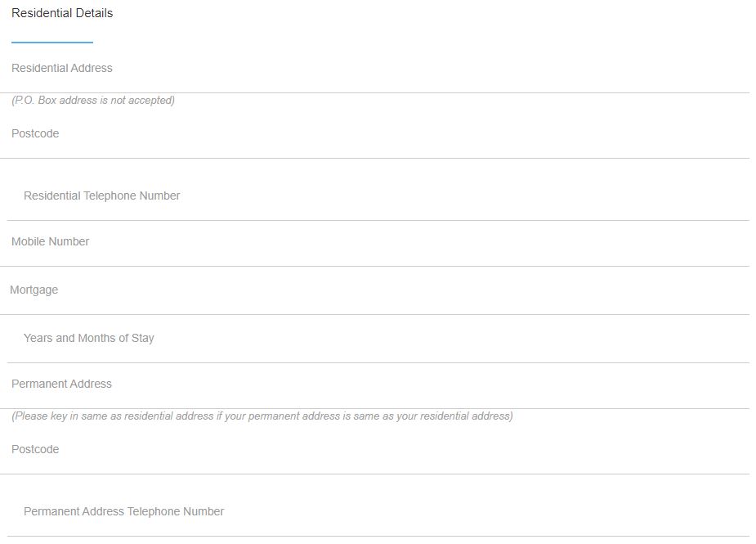Focus the Permanent Address Telephone Number field
The height and width of the screenshot is (544, 756).
[376, 512]
